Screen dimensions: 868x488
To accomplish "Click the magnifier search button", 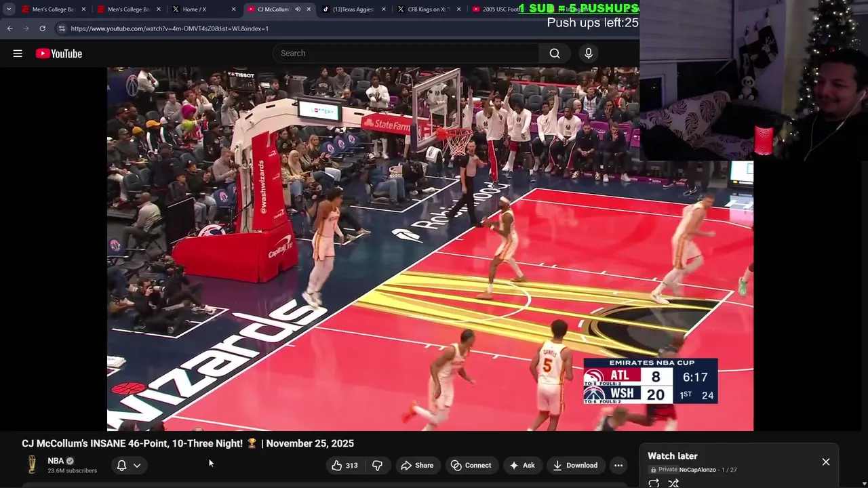I will point(555,54).
